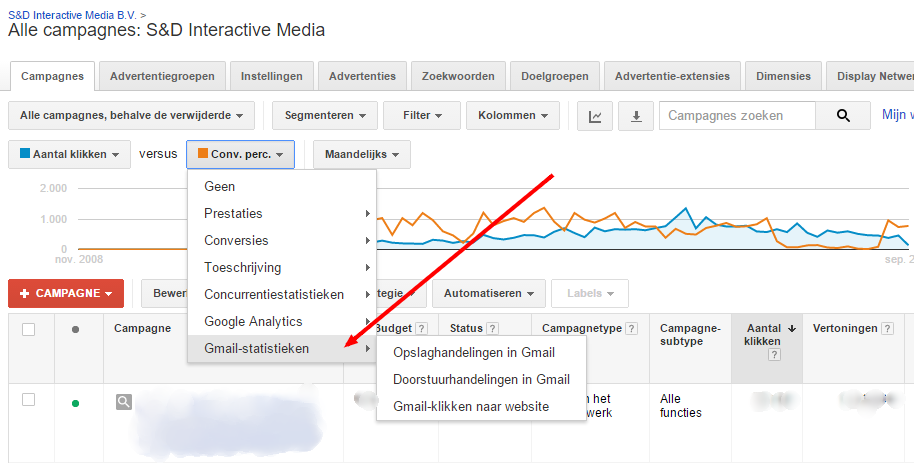
Task: Click the sort arrow on Aantal klikken
Action: click(792, 329)
